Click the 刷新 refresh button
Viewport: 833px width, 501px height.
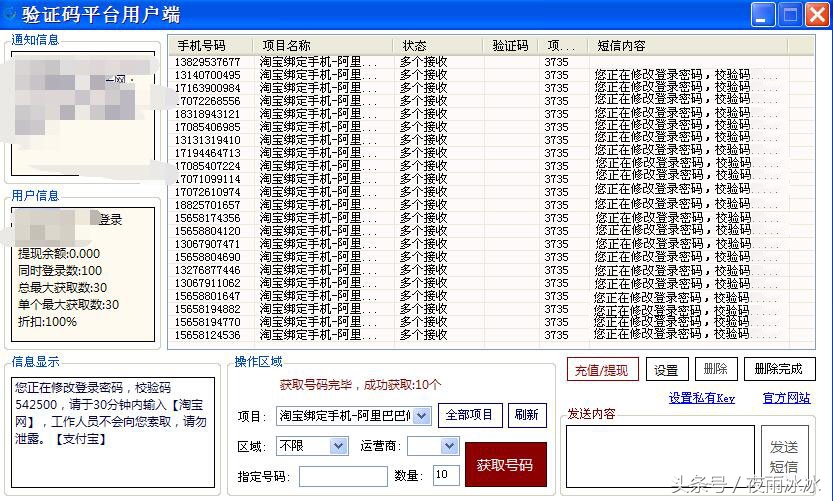(x=527, y=415)
